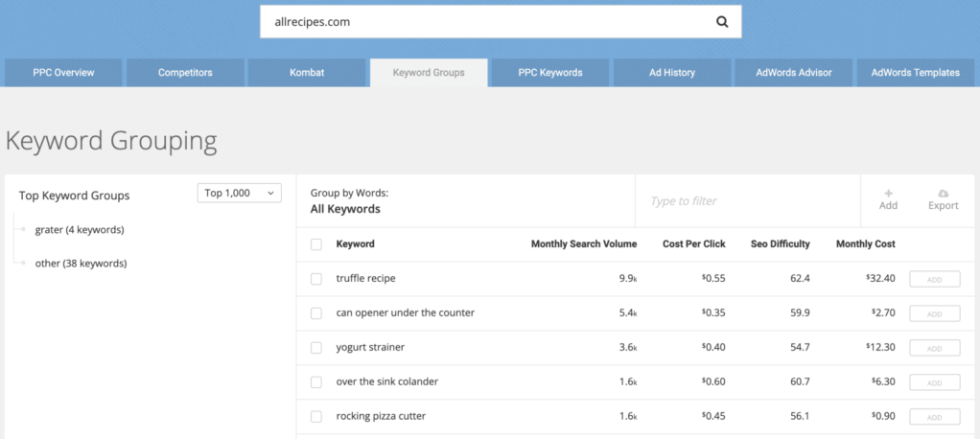Check the can opener under the counter checkbox

point(316,313)
